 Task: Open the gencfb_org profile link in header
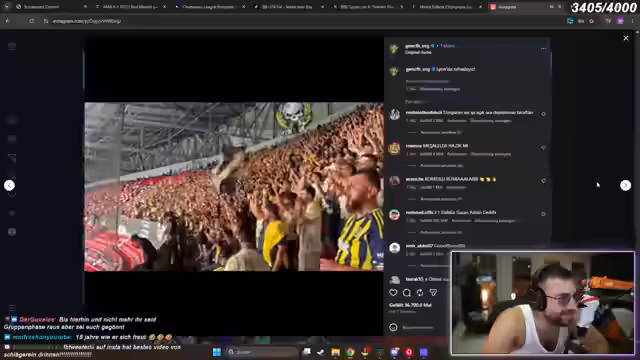click(417, 46)
